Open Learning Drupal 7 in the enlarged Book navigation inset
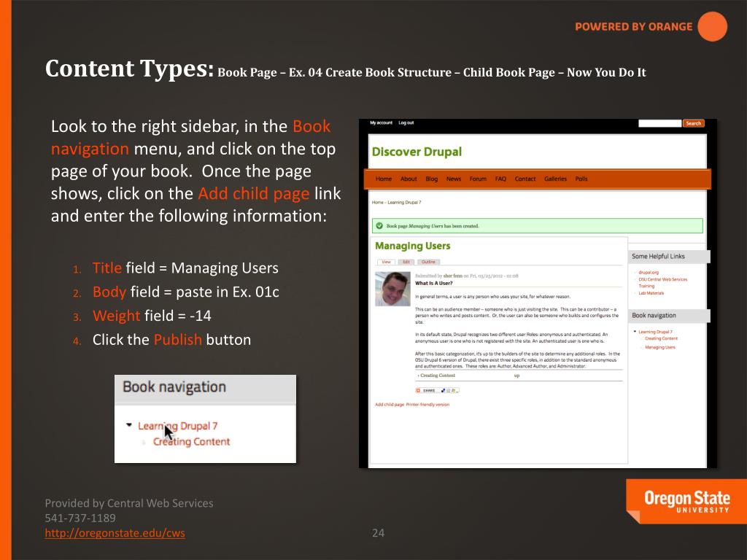This screenshot has height=560, width=747. click(178, 426)
